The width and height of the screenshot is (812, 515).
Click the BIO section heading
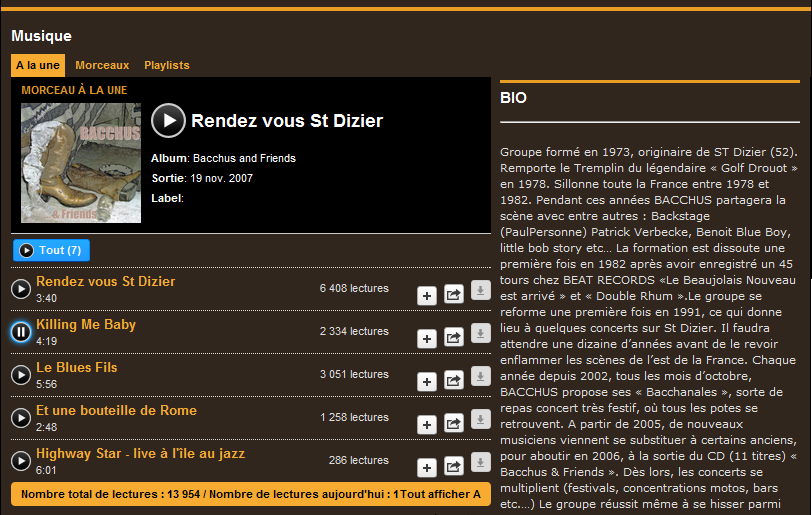coord(513,98)
